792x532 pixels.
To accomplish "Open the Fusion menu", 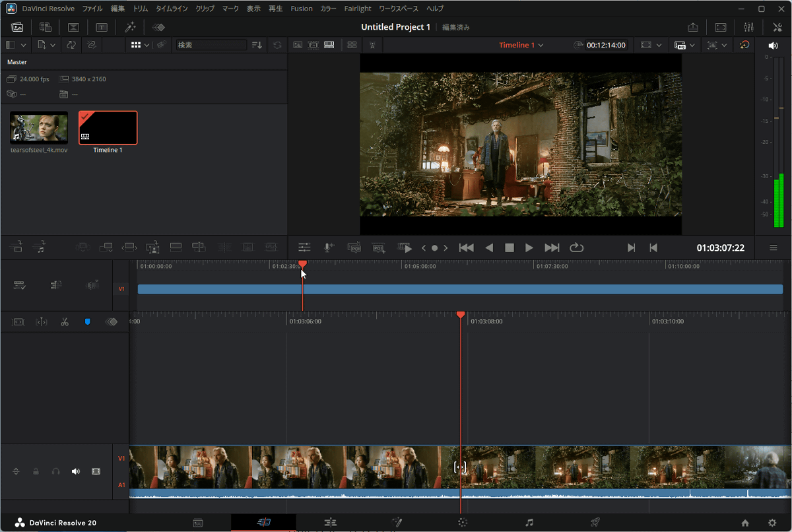I will [302, 9].
